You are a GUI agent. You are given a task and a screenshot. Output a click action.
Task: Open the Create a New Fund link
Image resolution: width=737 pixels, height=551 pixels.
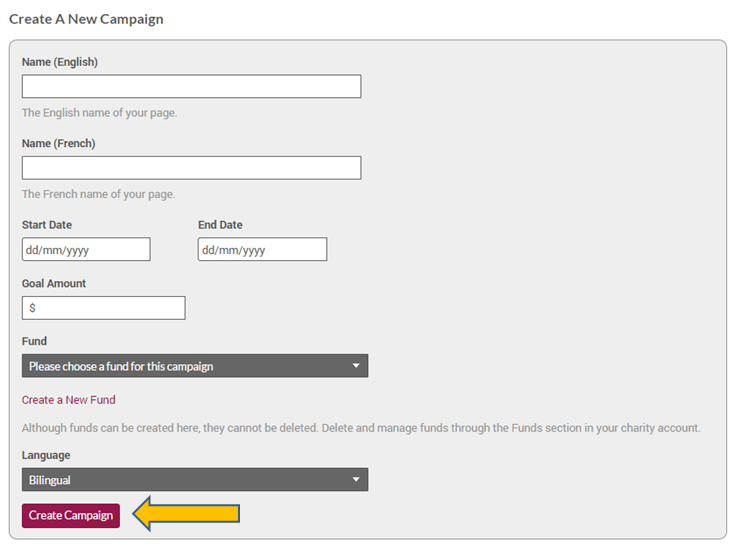click(x=69, y=400)
